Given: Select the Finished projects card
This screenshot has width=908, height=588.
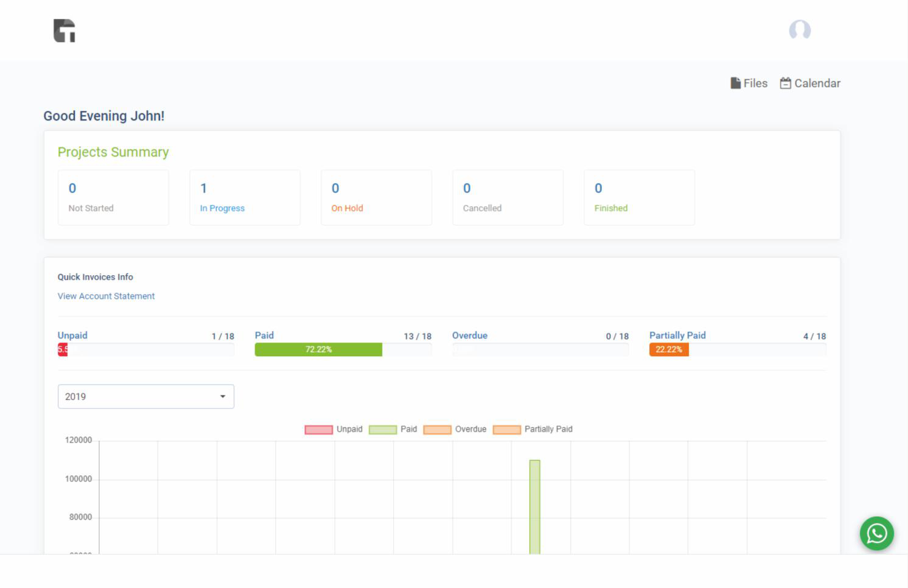Looking at the screenshot, I should click(x=639, y=198).
